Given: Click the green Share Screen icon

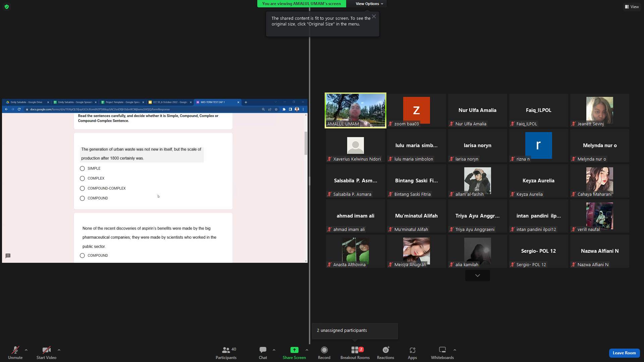Looking at the screenshot, I should coord(294,350).
